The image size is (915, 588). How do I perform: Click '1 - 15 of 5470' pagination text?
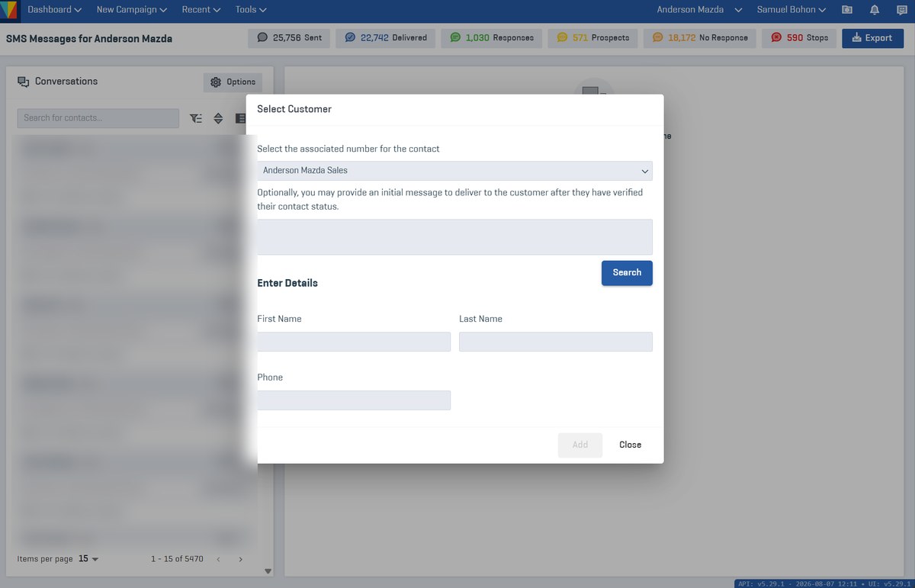point(177,559)
